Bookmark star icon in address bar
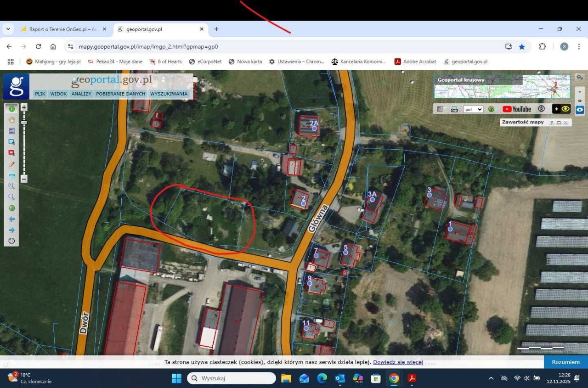 (x=522, y=46)
